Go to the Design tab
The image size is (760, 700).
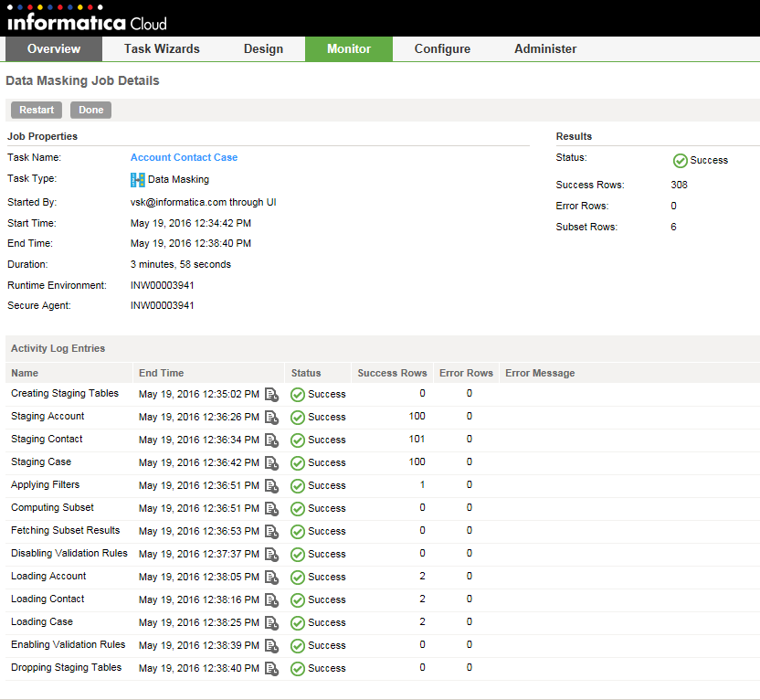(263, 49)
